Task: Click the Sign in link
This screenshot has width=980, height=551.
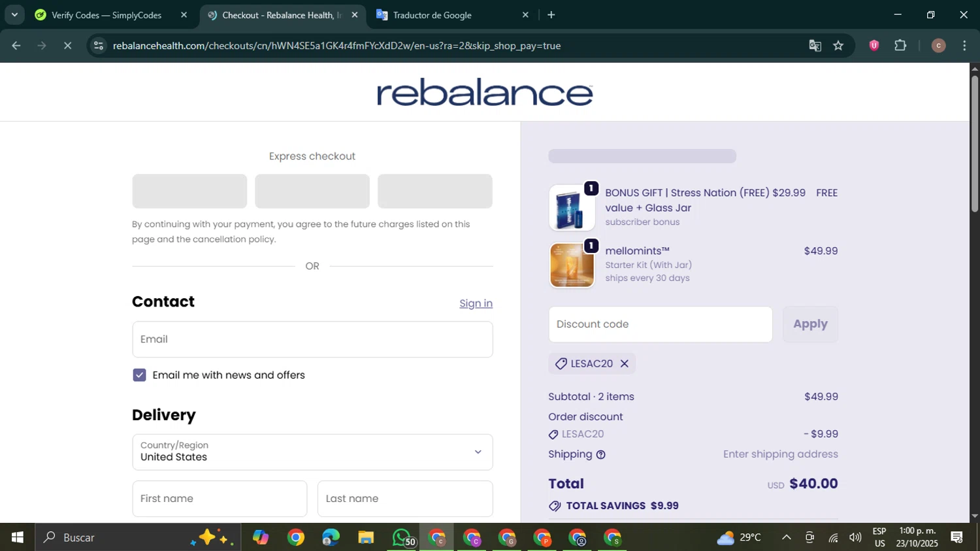Action: [x=476, y=303]
